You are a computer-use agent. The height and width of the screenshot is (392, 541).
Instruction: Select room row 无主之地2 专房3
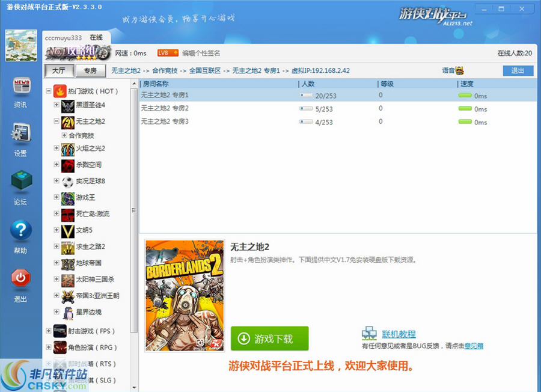[338, 121]
